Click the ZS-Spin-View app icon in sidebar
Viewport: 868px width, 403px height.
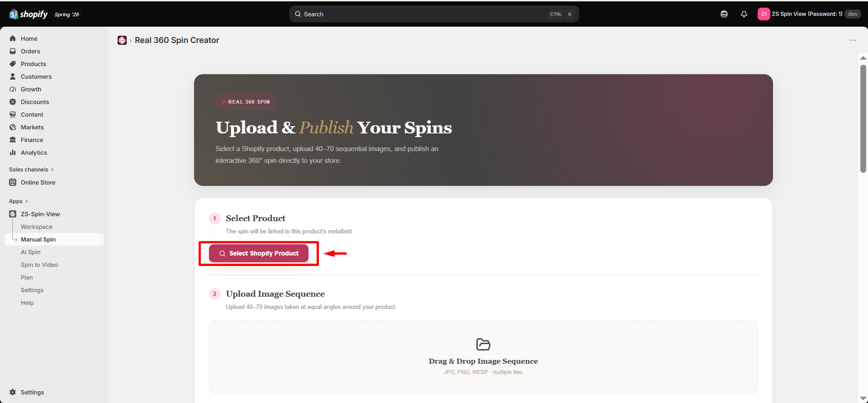pos(13,214)
